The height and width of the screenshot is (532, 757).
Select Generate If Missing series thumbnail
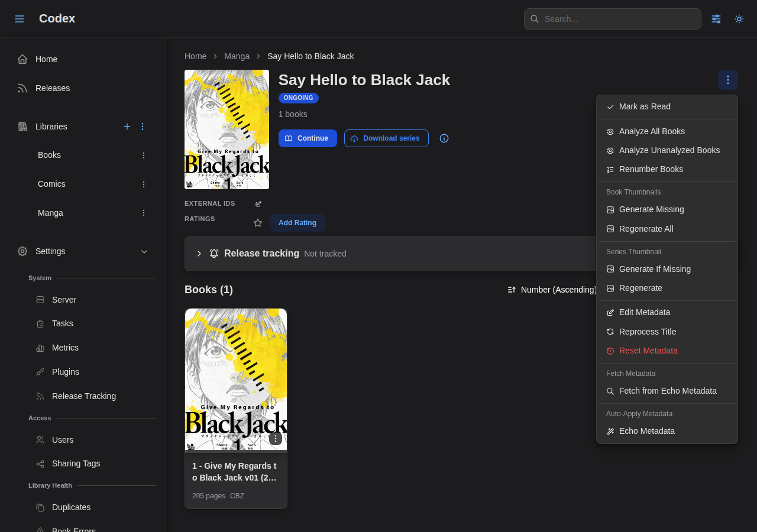click(x=667, y=270)
